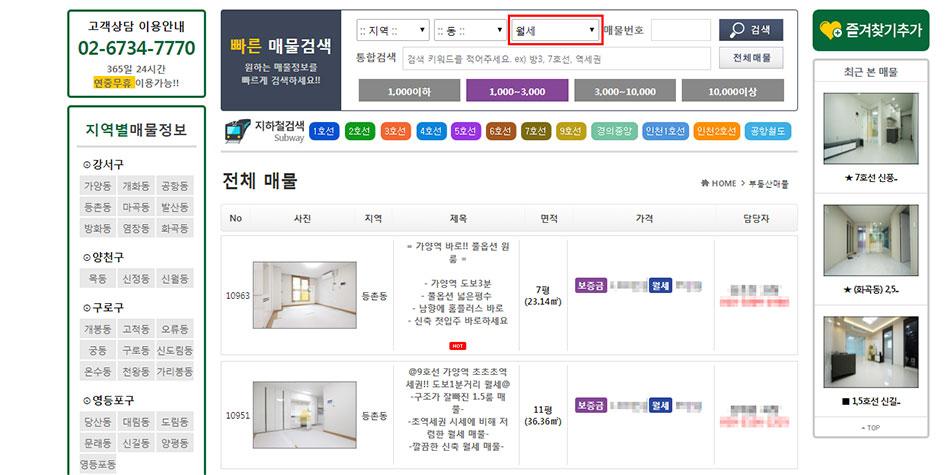Click the 전체매물 button
The image size is (950, 475).
pyautogui.click(x=751, y=58)
